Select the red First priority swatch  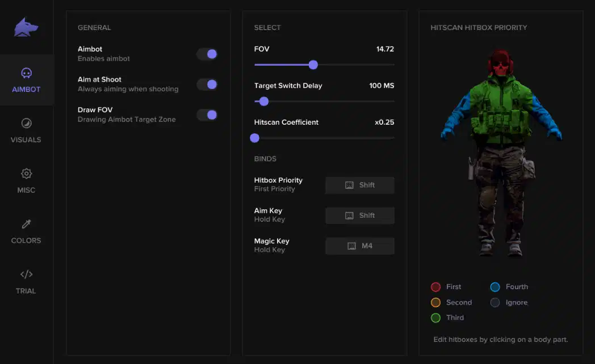click(435, 287)
